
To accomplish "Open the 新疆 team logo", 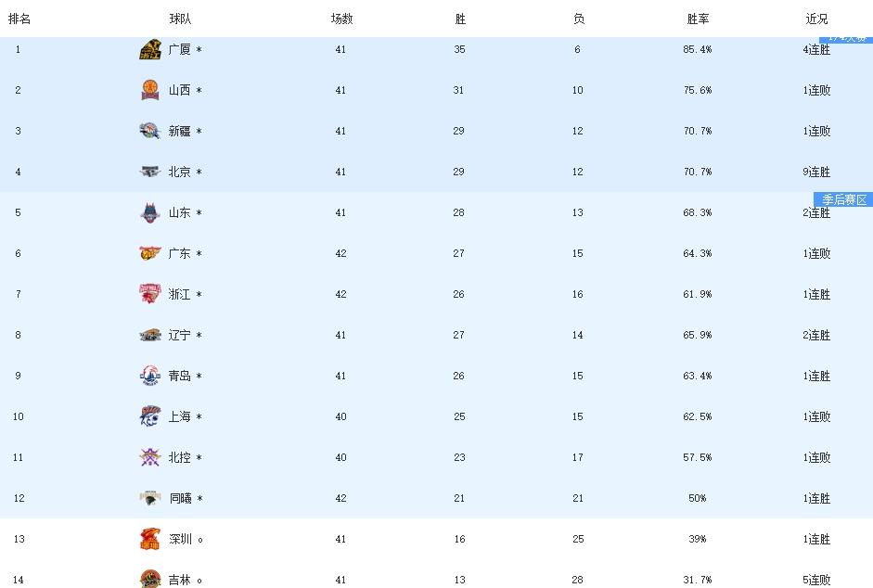I will click(x=150, y=131).
